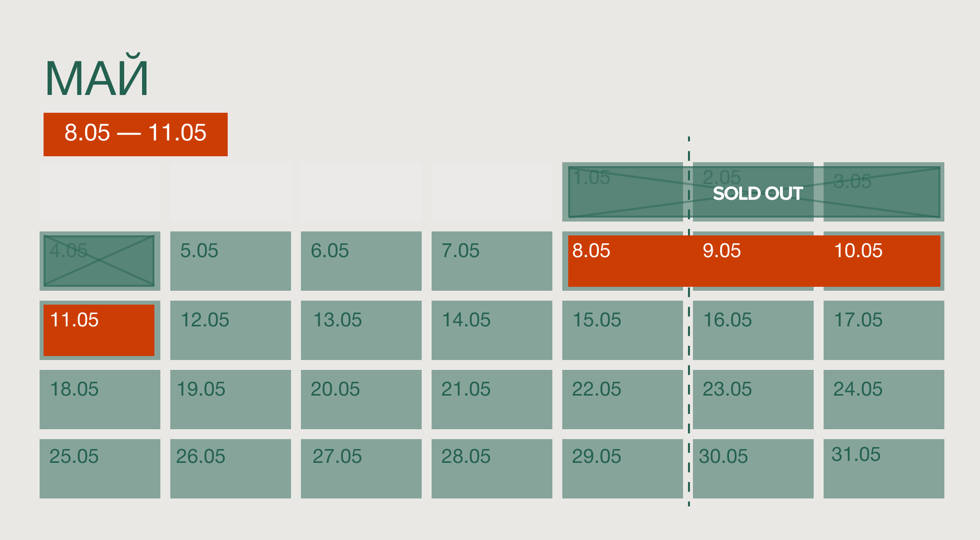Select the 5.05 date cell

(x=230, y=261)
